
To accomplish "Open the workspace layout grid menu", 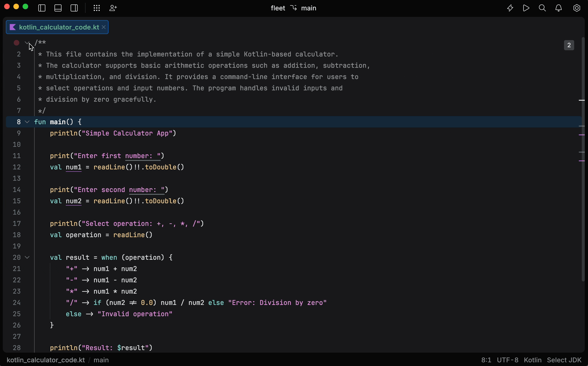I will click(96, 8).
